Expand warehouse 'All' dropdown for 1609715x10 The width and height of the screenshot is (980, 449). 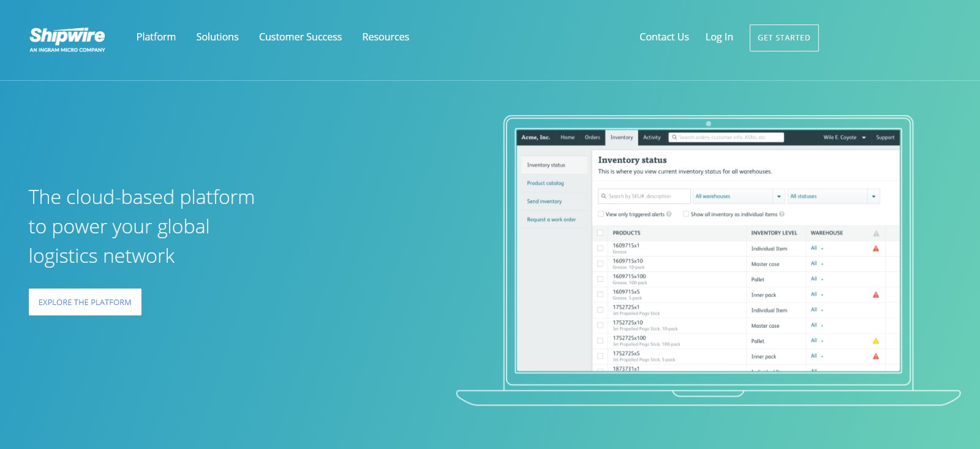click(x=817, y=263)
